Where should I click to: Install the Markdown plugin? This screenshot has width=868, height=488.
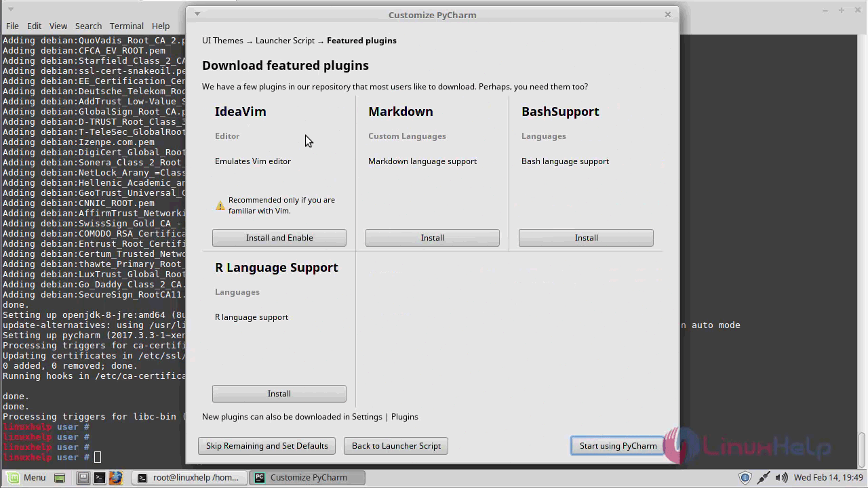point(433,238)
